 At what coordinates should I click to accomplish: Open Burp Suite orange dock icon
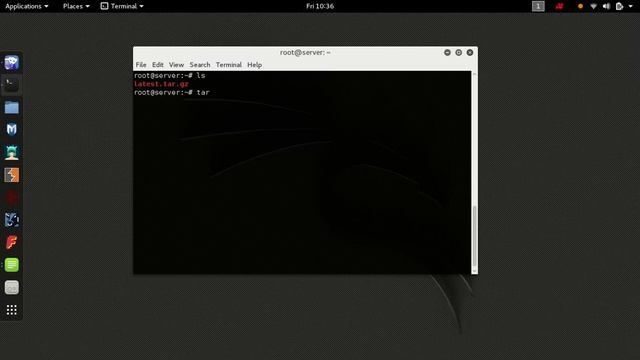pos(11,175)
